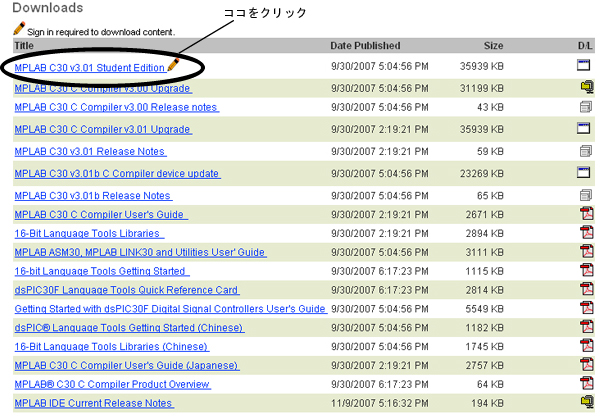Select the 64 KB size value
This screenshot has height=419, width=604.
[x=490, y=385]
